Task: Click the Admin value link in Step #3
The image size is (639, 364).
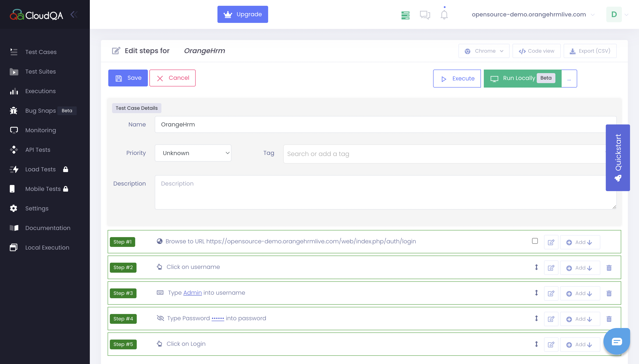Action: click(x=192, y=293)
